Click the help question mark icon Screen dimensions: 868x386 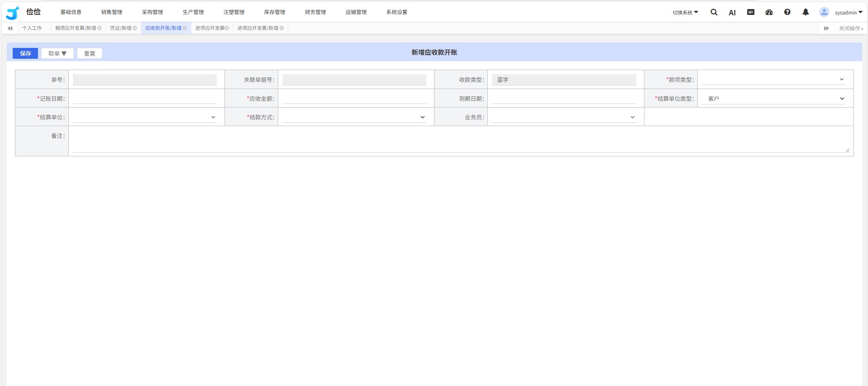787,12
